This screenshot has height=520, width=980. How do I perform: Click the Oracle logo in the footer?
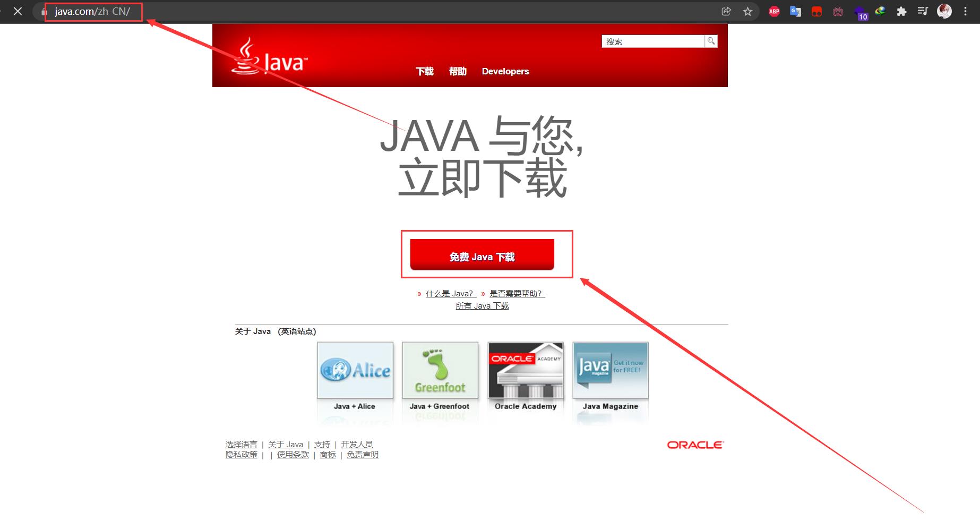point(695,445)
